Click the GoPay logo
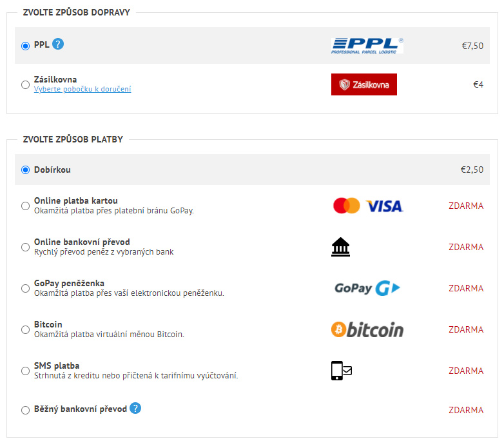Image resolution: width=504 pixels, height=448 pixels. point(367,288)
